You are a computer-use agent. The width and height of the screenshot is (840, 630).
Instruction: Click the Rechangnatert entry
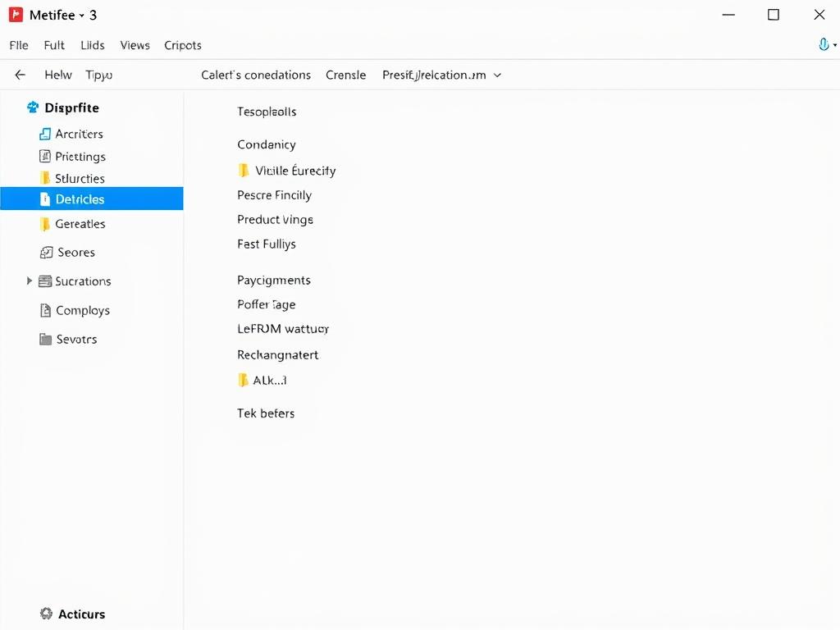click(x=277, y=354)
